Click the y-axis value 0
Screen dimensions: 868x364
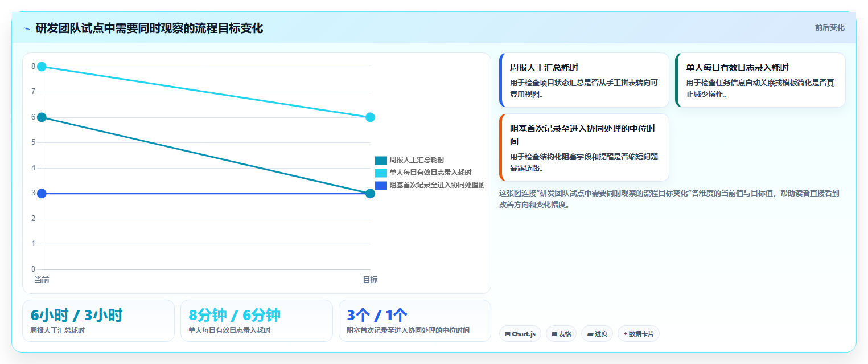pos(33,269)
